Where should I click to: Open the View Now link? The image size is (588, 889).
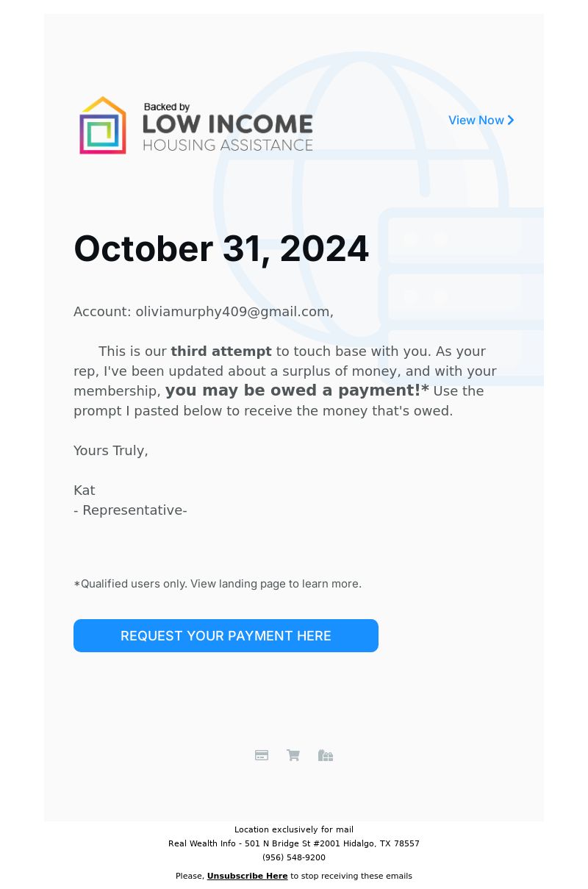[481, 120]
